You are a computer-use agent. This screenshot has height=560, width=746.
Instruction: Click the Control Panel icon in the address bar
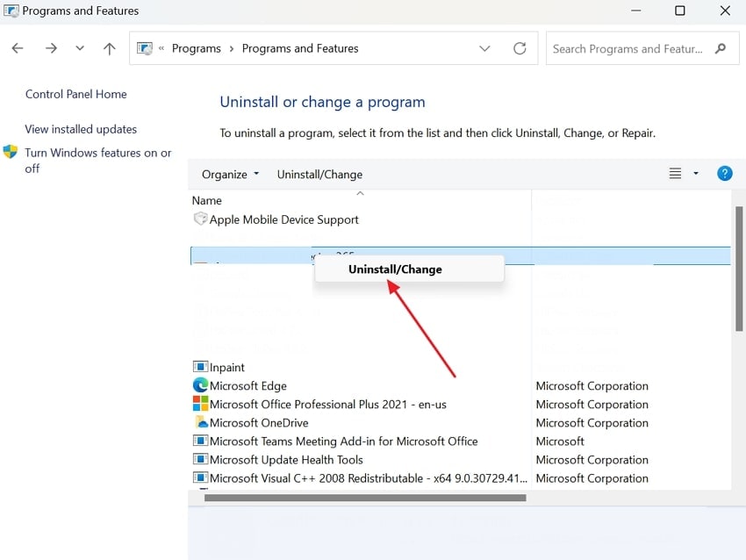coord(145,48)
